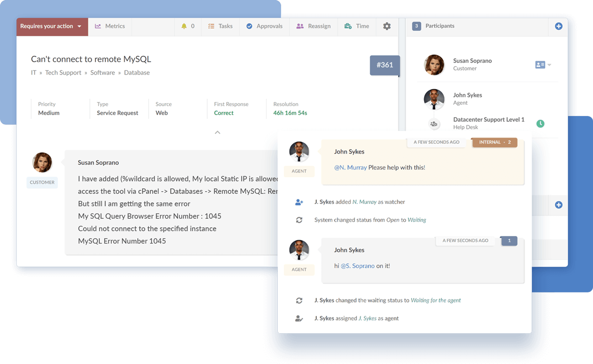Click the lower blue plus icon in right panel
The width and height of the screenshot is (593, 364).
click(558, 204)
